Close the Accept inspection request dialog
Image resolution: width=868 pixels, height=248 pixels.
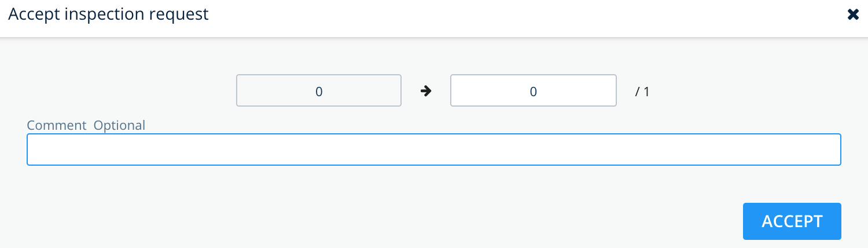click(853, 15)
